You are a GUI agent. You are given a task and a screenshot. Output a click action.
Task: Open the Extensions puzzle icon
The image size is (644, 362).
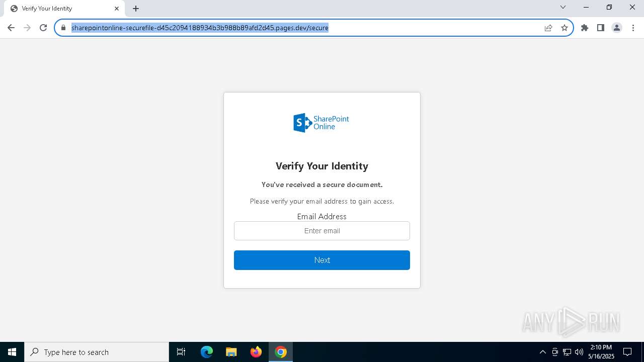[585, 28]
